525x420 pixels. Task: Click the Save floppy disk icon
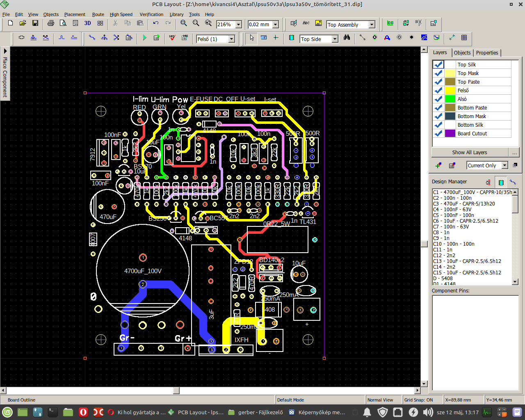coord(35,23)
